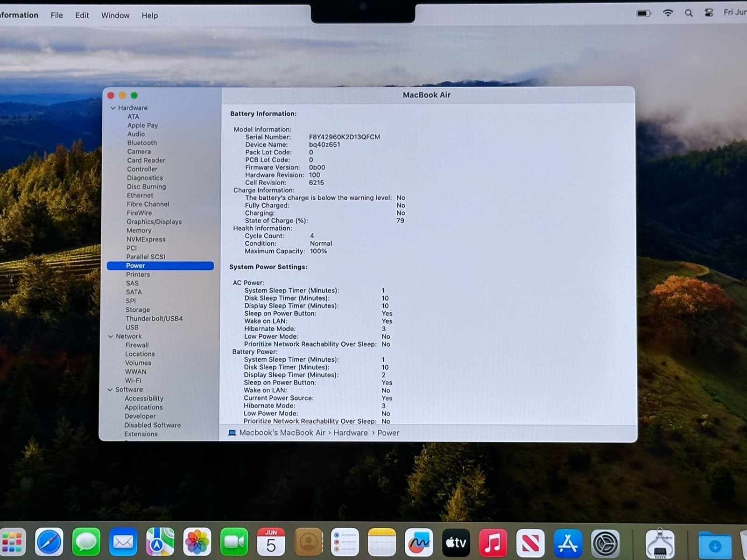This screenshot has height=560, width=747.
Task: Open Notes app in the Dock
Action: (382, 542)
